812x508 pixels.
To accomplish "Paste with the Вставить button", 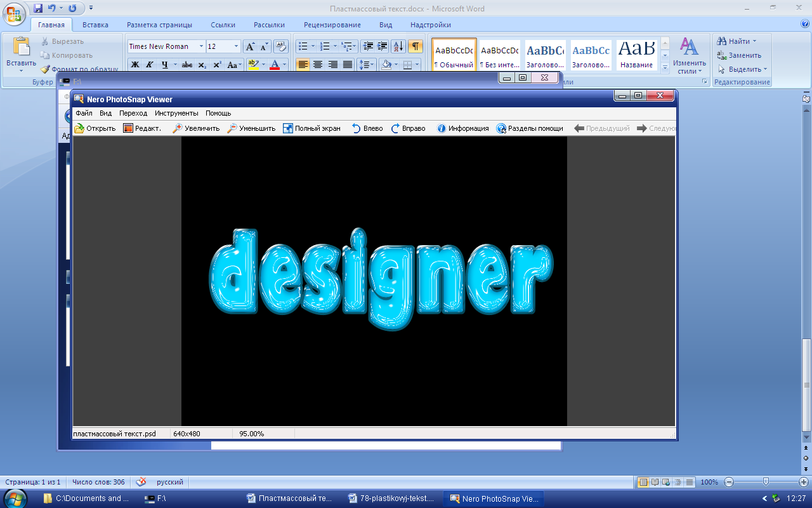I will [21, 54].
